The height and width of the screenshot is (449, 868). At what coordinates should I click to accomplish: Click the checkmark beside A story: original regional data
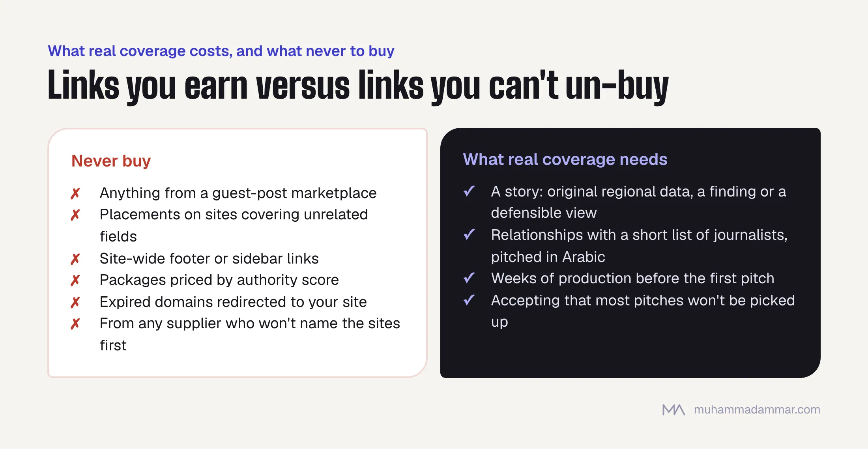click(469, 191)
